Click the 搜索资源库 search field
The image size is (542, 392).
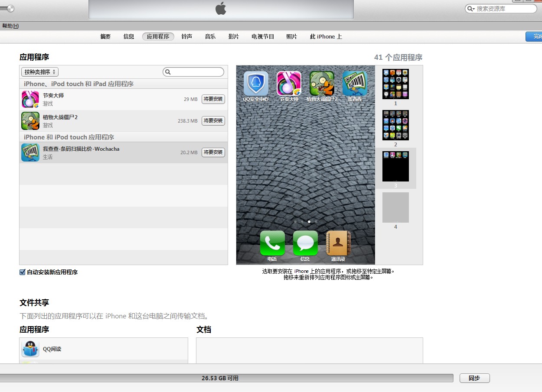point(501,9)
